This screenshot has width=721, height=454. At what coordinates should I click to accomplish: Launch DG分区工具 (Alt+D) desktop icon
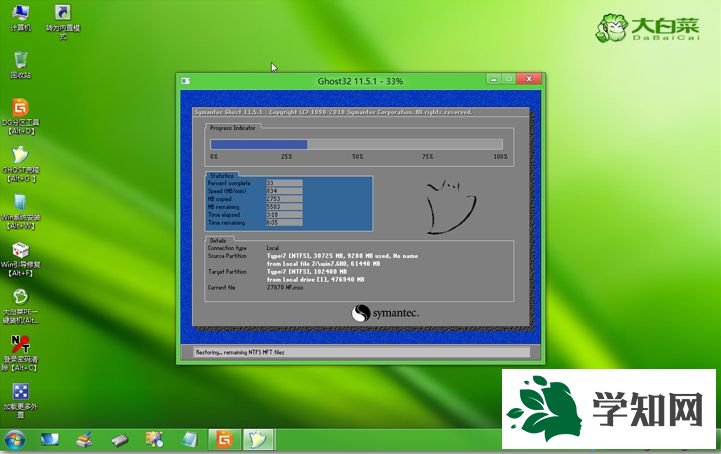click(21, 116)
